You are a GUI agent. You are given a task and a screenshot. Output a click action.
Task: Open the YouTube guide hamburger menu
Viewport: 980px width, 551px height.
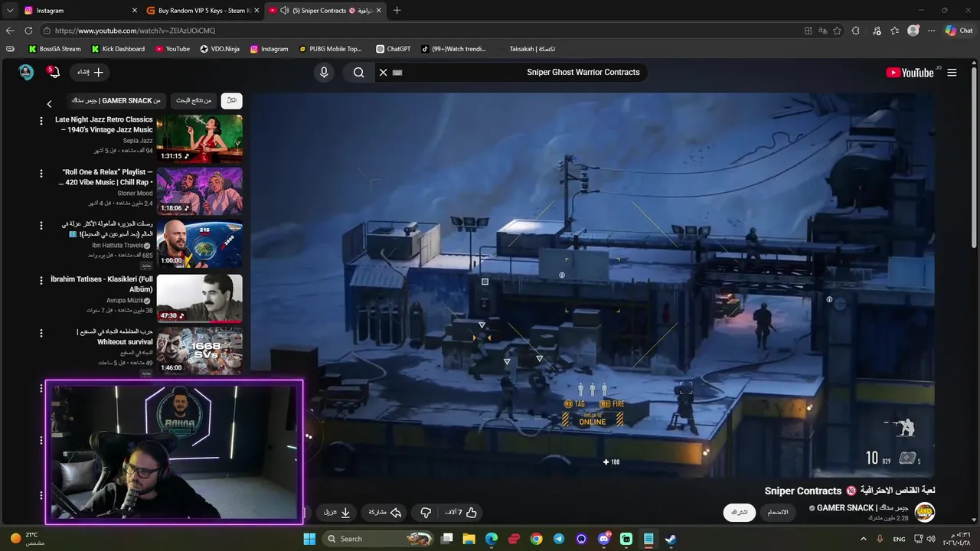[x=952, y=73]
